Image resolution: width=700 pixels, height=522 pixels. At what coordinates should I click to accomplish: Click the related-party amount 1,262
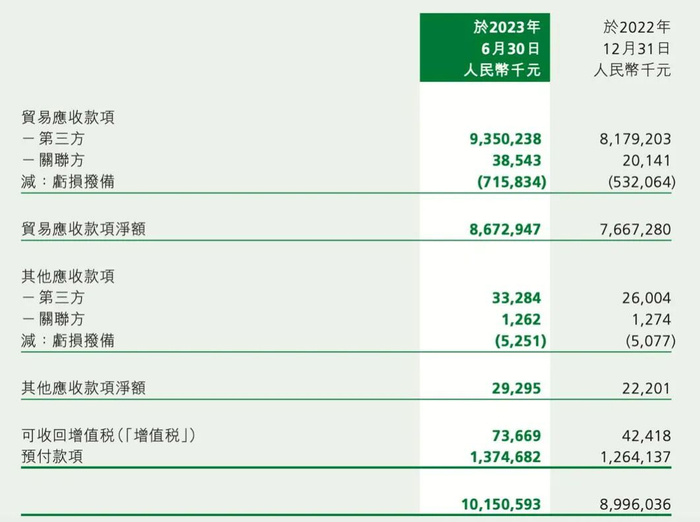(519, 319)
